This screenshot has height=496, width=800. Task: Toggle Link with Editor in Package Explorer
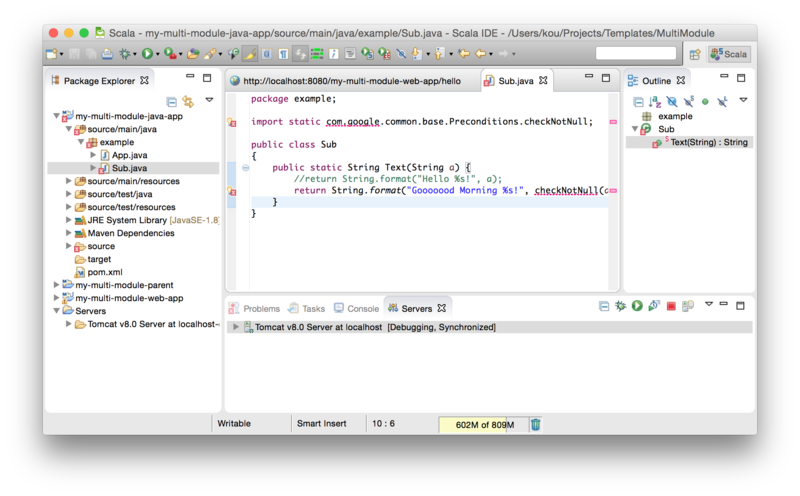[188, 102]
